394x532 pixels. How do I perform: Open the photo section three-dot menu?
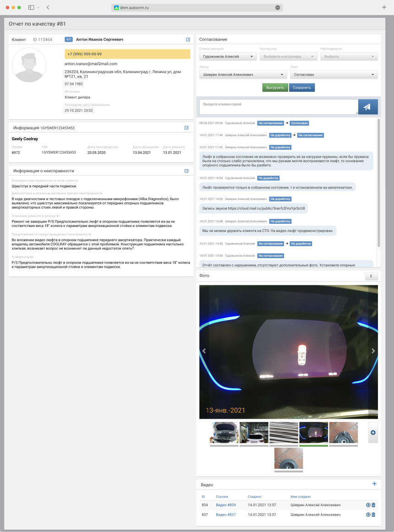tap(371, 276)
